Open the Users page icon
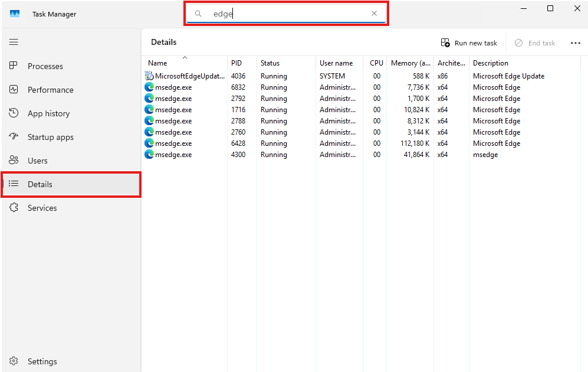The height and width of the screenshot is (372, 588). [x=14, y=161]
